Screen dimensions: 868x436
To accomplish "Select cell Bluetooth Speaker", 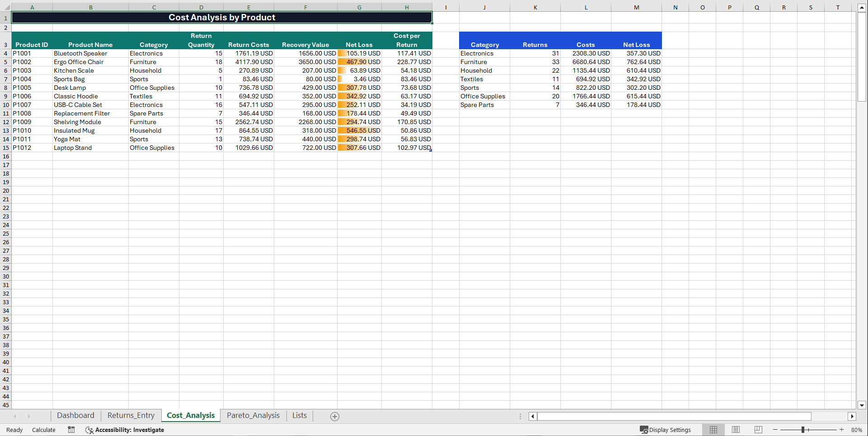I will coord(90,53).
